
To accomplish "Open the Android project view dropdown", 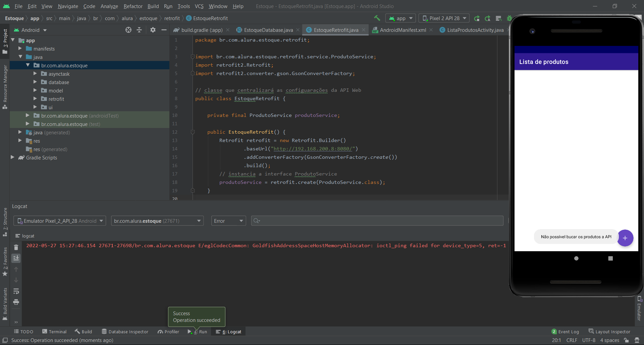I will [x=31, y=30].
